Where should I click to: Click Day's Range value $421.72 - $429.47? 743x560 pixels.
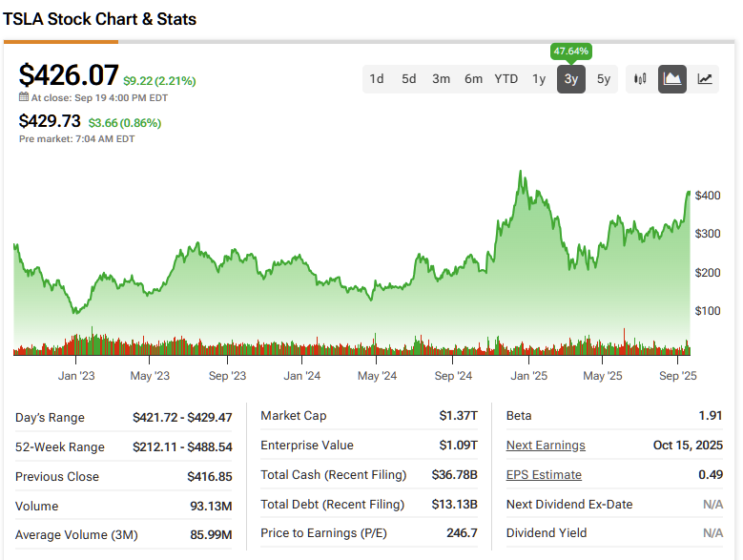coord(182,418)
